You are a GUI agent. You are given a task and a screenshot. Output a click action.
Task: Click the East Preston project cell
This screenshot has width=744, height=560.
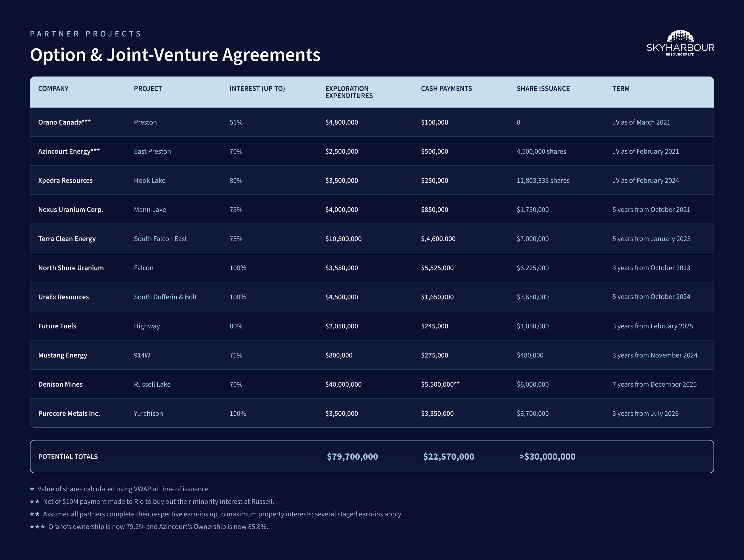click(152, 151)
